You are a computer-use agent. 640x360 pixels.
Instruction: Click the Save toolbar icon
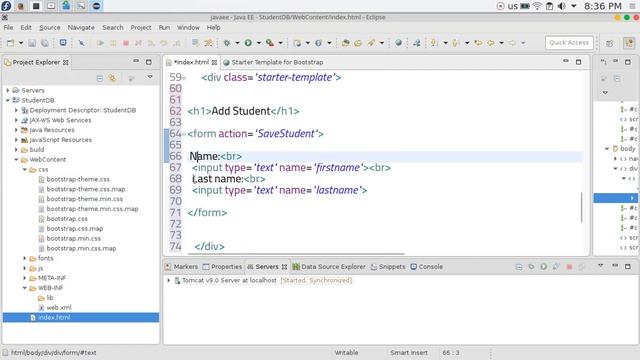coord(32,43)
